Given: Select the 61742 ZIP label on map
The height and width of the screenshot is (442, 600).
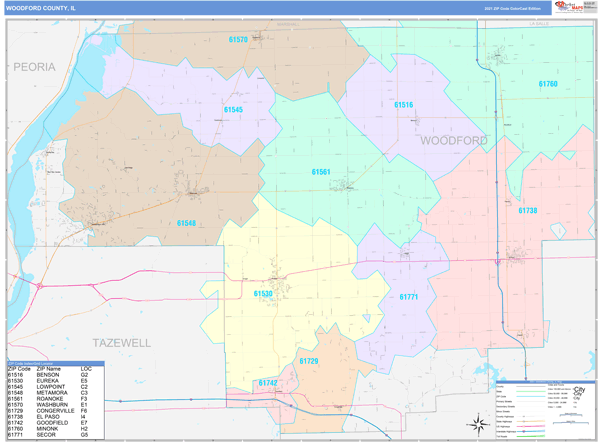Looking at the screenshot, I should click(268, 383).
